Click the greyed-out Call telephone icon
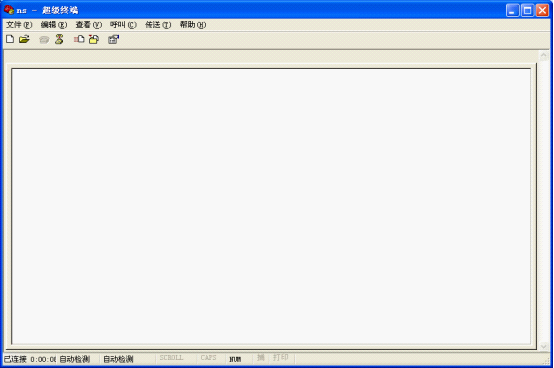The image size is (554, 368). 44,40
